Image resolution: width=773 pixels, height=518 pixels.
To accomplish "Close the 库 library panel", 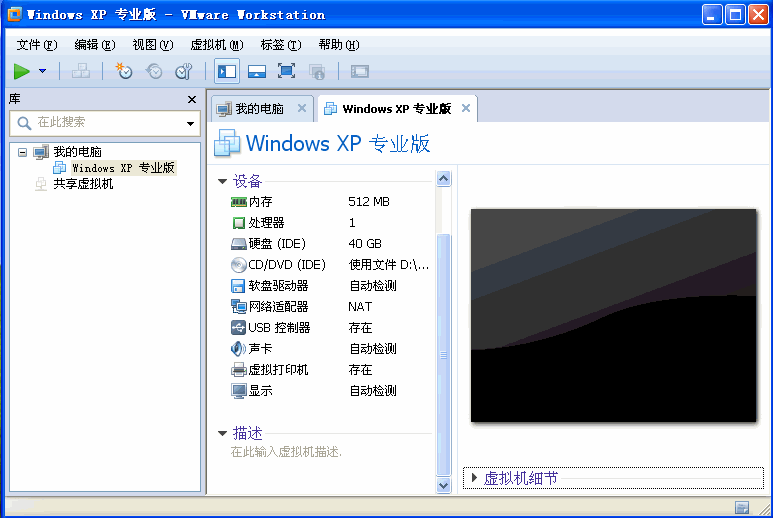I will (x=192, y=100).
